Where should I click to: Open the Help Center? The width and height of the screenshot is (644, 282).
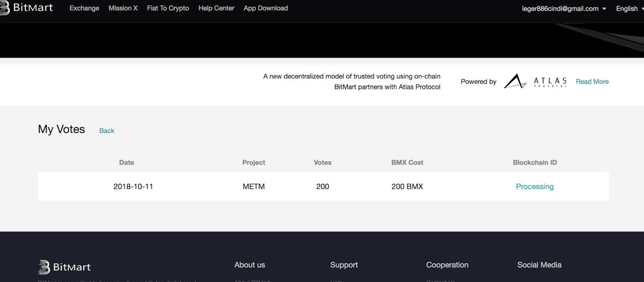216,8
